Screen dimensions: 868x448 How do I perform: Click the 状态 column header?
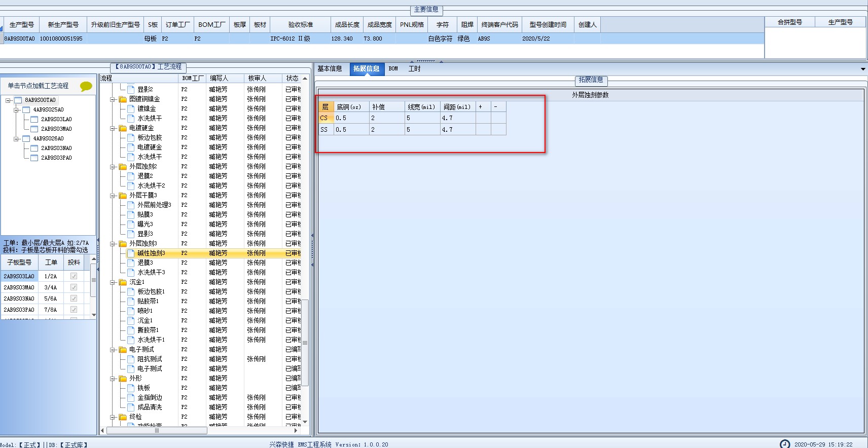click(292, 79)
